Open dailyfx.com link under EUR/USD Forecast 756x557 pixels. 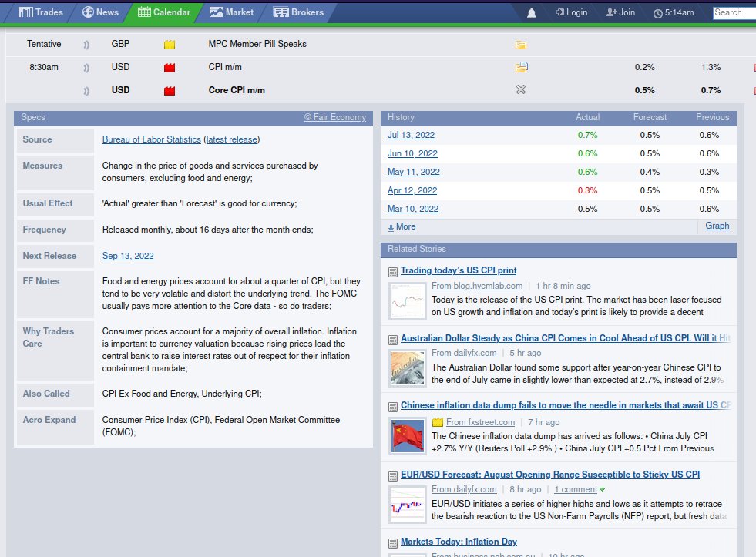[x=464, y=489]
